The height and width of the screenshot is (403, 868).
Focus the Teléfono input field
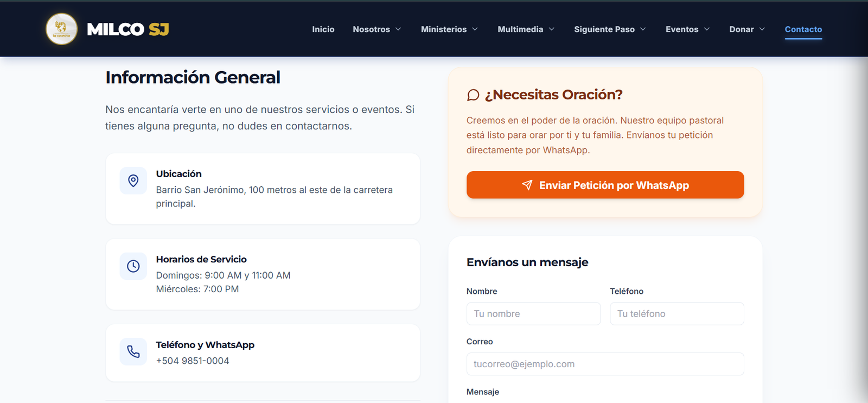(x=677, y=314)
